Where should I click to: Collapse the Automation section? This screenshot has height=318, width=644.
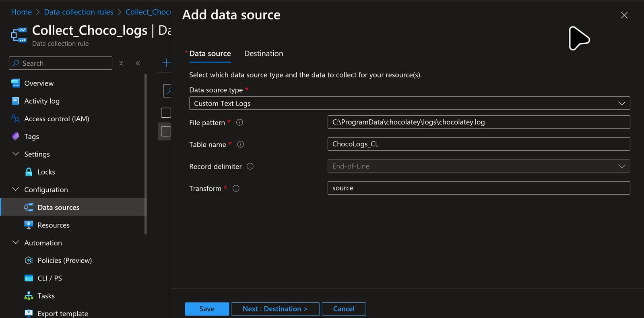[x=16, y=243]
